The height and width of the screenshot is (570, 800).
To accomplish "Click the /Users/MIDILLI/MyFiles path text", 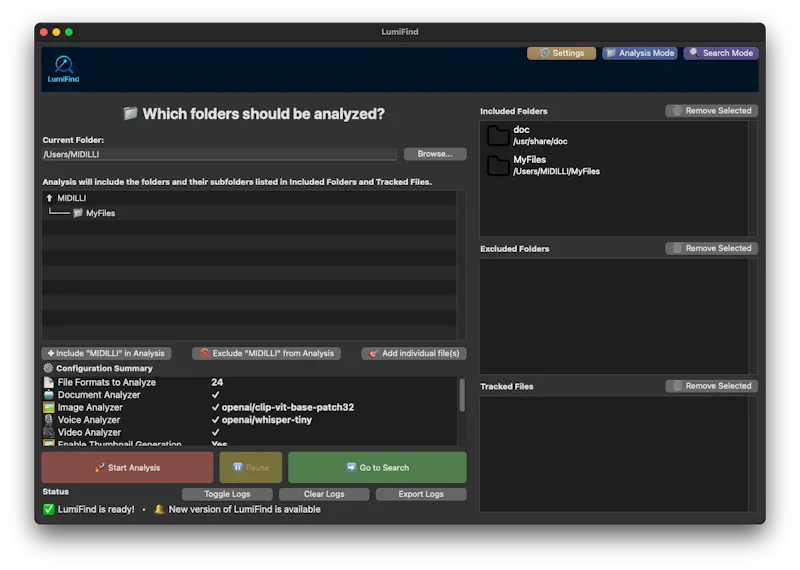I will click(556, 171).
